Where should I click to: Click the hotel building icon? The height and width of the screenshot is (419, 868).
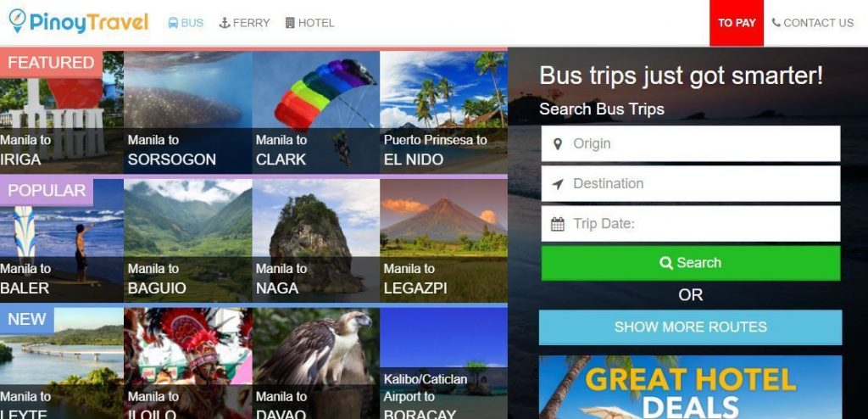pos(290,23)
